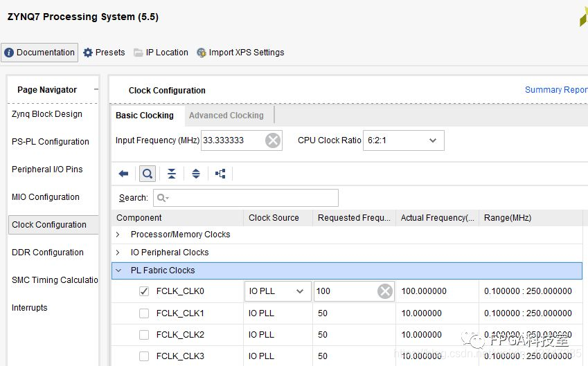
Task: Collapse PL Fabric Clocks
Action: pyautogui.click(x=118, y=271)
